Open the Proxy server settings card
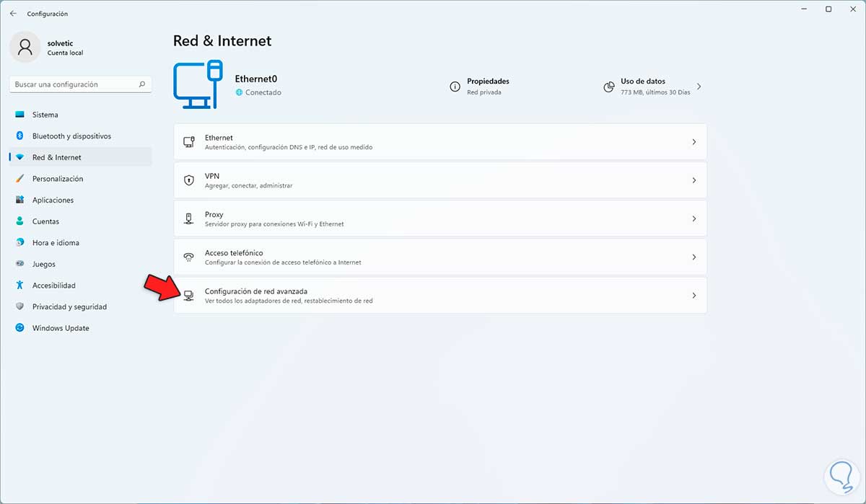866x504 pixels. click(440, 218)
